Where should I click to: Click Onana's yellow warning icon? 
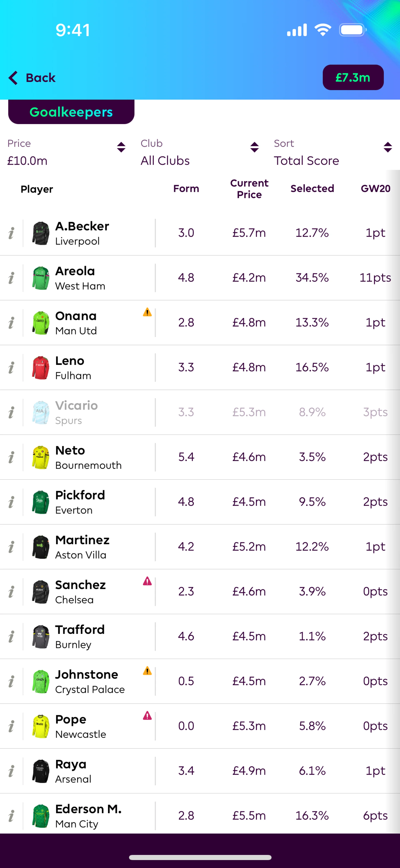[x=147, y=312]
